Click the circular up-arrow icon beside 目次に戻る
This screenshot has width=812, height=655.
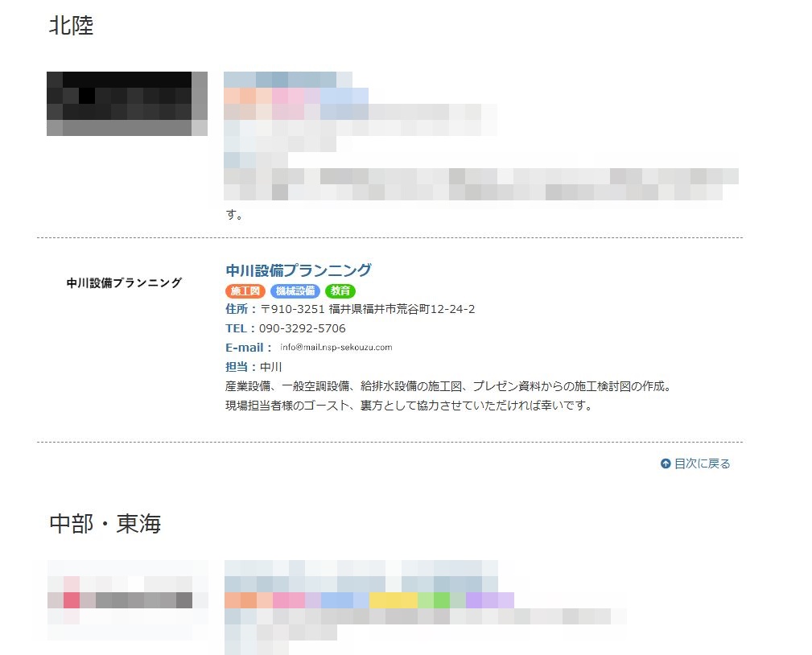pyautogui.click(x=666, y=463)
